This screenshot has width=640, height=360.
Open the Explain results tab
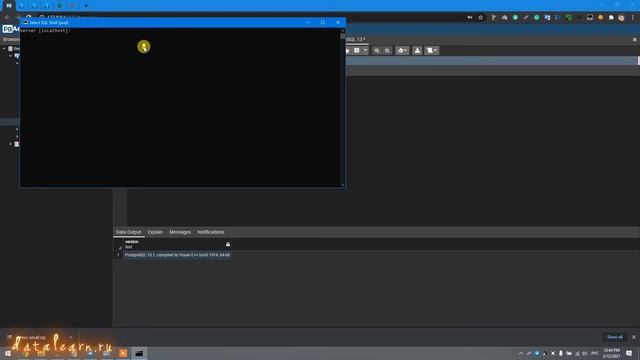[155, 232]
